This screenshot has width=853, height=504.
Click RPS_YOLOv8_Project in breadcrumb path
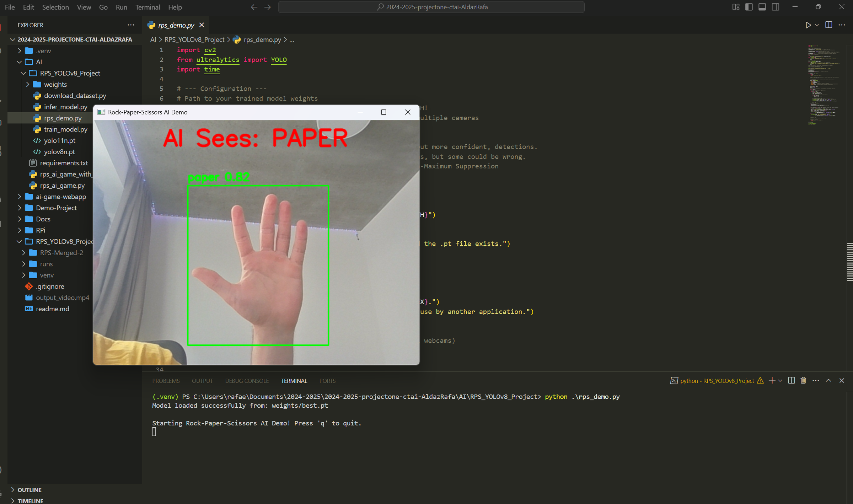coord(194,39)
